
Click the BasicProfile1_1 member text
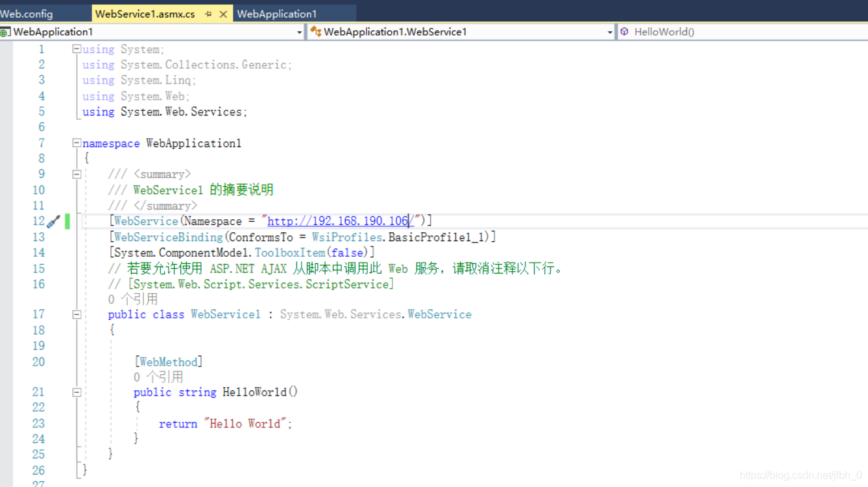[436, 237]
